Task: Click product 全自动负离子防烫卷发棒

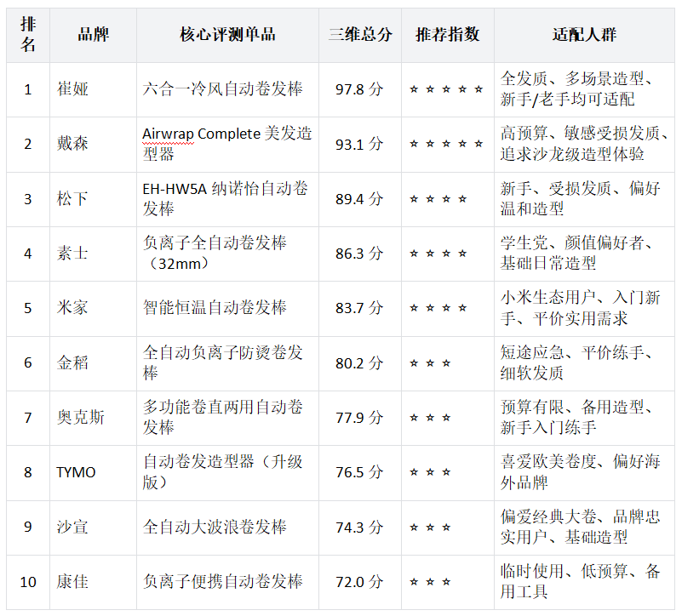Action: tap(227, 363)
